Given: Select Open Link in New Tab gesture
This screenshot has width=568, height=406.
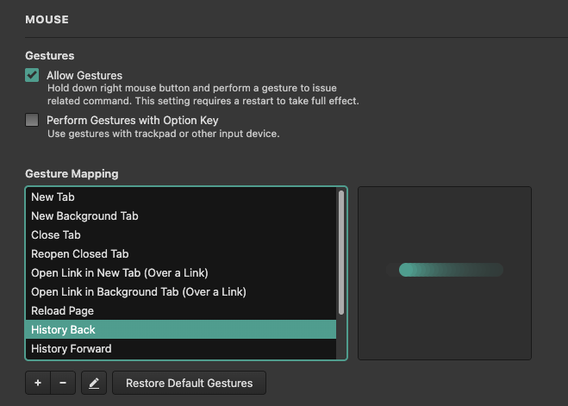Looking at the screenshot, I should [181, 273].
